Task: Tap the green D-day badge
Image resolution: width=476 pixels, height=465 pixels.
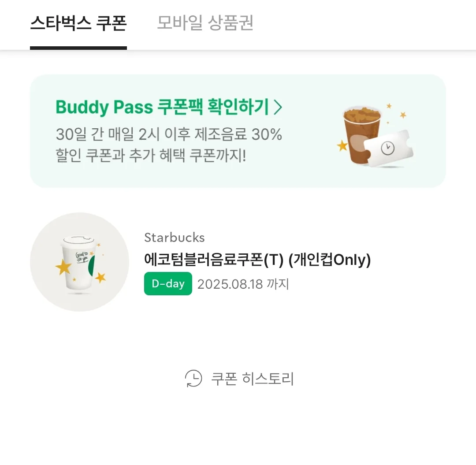Action: [x=168, y=283]
